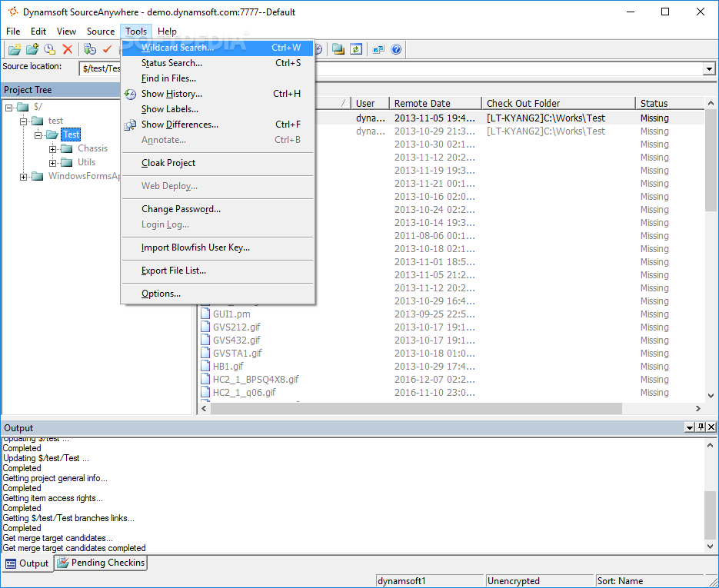Screen dimensions: 719x588
Task: Collapse the lowercase test folder node
Action: click(x=23, y=121)
